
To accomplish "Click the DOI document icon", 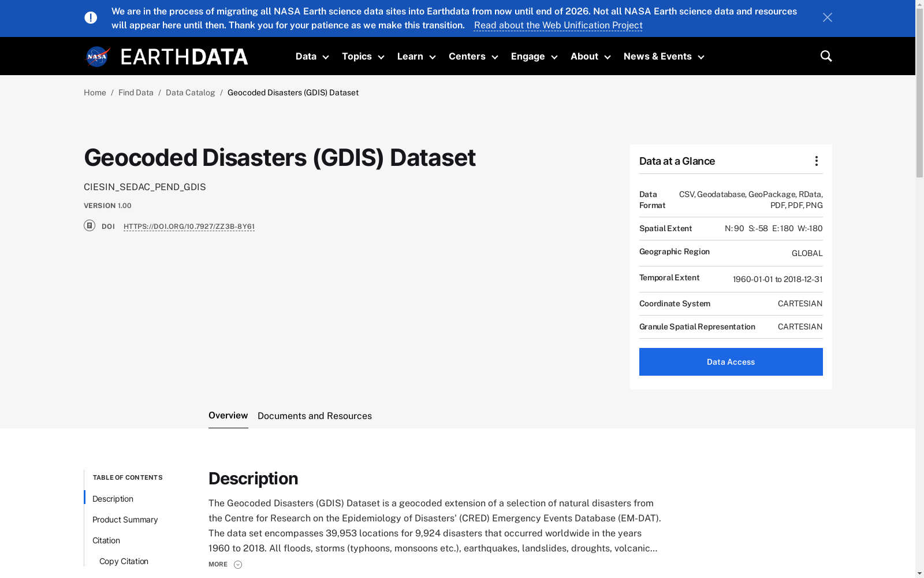I will [x=90, y=225].
